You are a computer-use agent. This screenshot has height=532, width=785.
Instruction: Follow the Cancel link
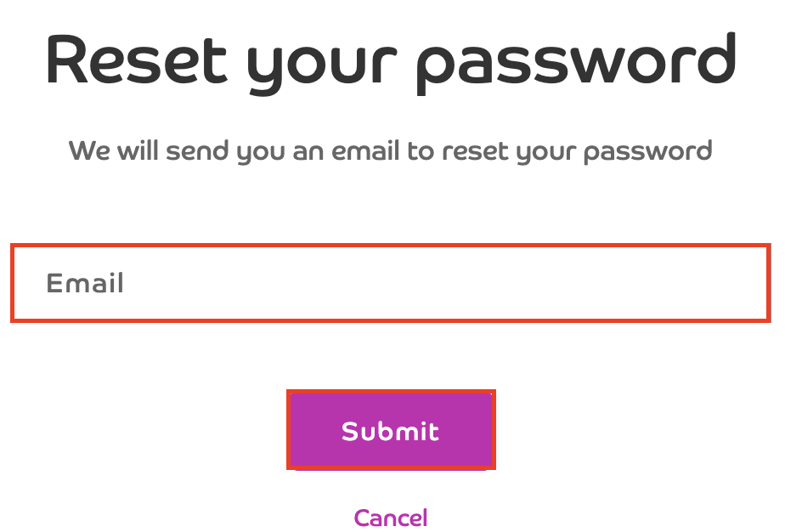pyautogui.click(x=391, y=518)
